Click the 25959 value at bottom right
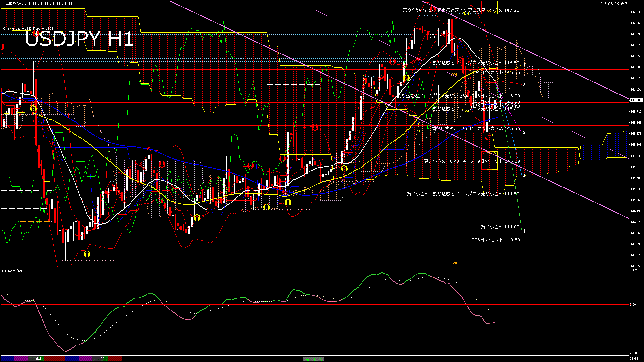This screenshot has height=362, width=644. pos(634,359)
